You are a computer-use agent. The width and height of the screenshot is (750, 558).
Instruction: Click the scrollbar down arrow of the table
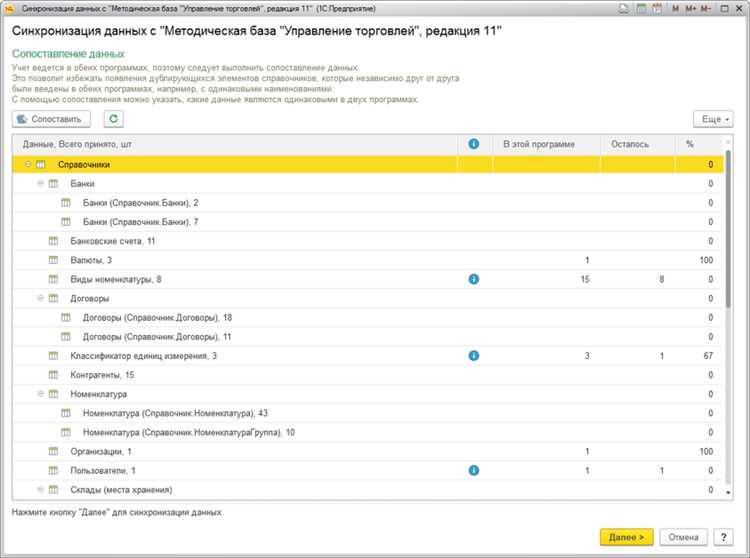click(x=728, y=492)
